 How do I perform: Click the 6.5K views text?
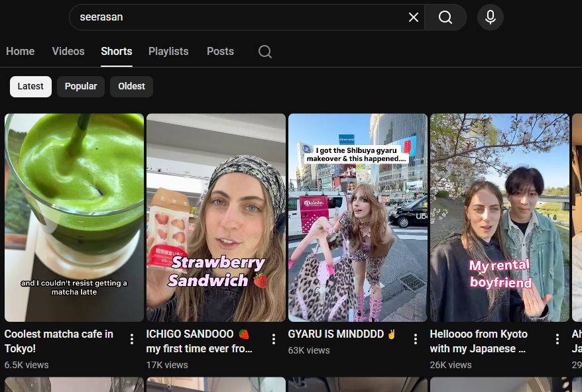(27, 365)
